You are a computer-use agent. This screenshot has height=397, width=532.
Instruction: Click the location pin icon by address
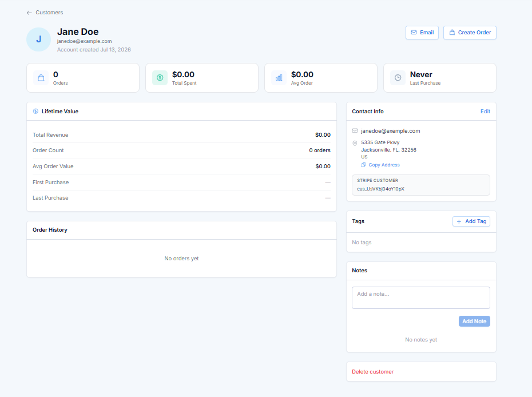(x=355, y=143)
